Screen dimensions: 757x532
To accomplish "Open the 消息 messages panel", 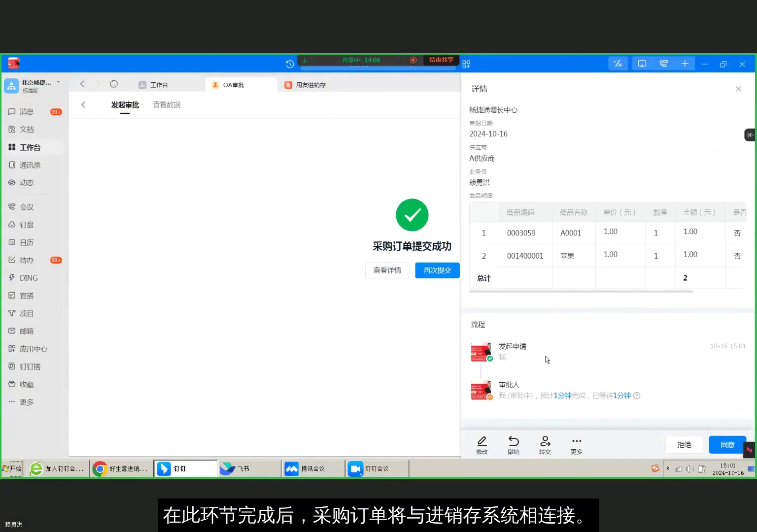I will [x=26, y=111].
